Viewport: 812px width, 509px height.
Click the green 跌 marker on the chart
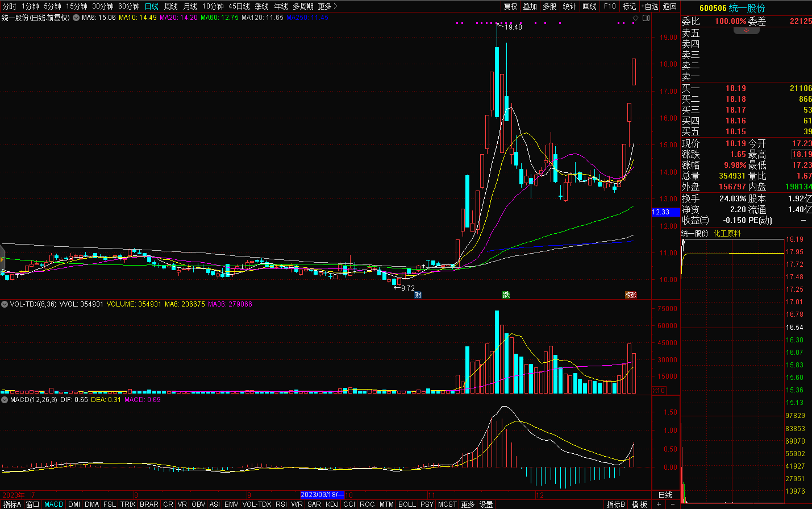point(506,295)
